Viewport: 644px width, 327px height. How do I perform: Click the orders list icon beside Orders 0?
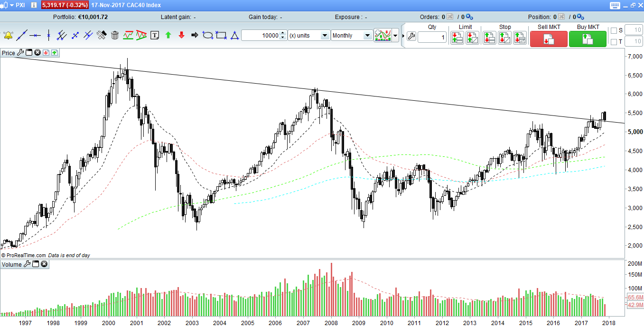click(450, 17)
